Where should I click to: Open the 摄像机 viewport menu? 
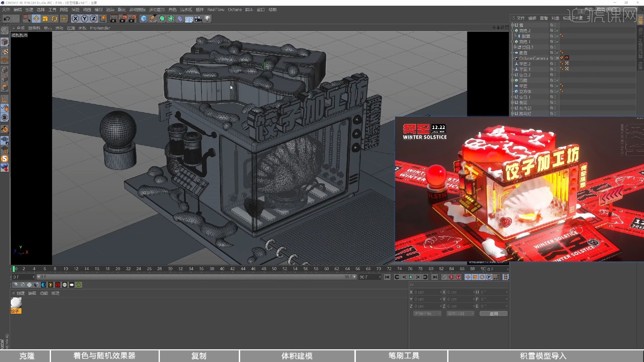pyautogui.click(x=34, y=28)
